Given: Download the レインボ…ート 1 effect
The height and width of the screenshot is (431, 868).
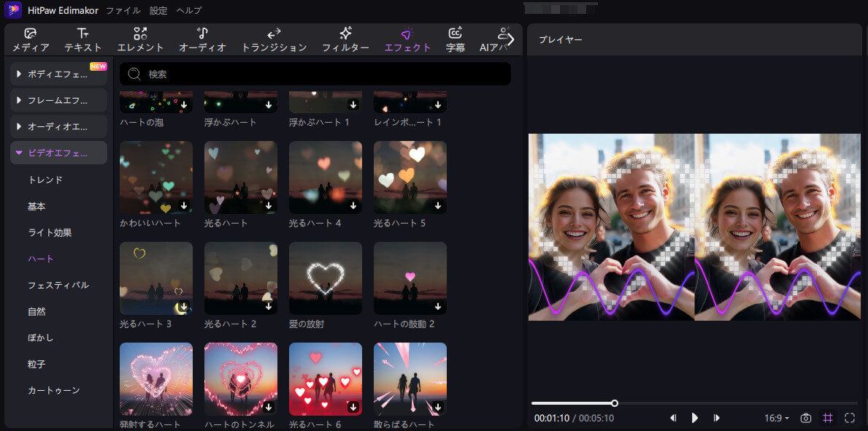Looking at the screenshot, I should pos(438,104).
